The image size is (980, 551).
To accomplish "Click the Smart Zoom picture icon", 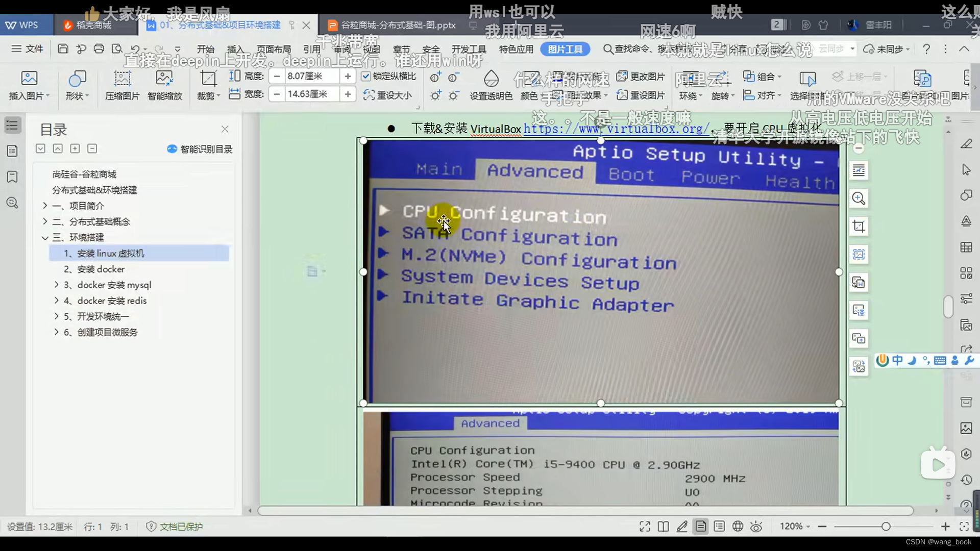I will 164,78.
